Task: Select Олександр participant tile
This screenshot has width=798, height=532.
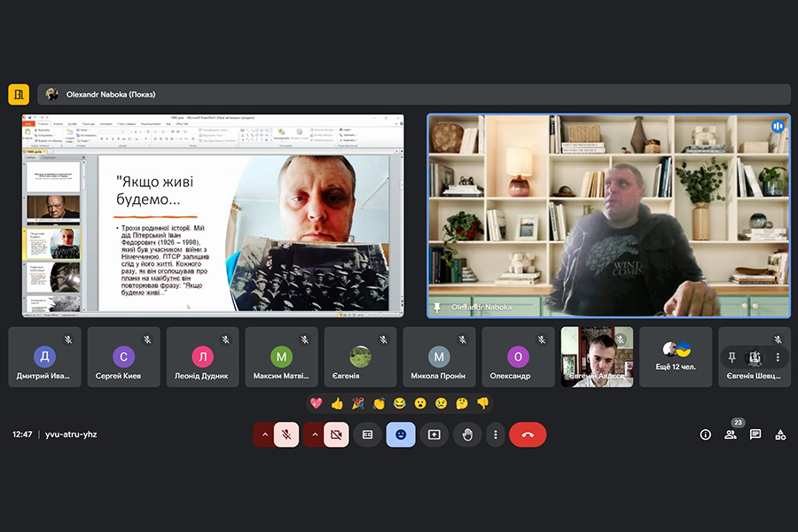Action: (x=518, y=356)
